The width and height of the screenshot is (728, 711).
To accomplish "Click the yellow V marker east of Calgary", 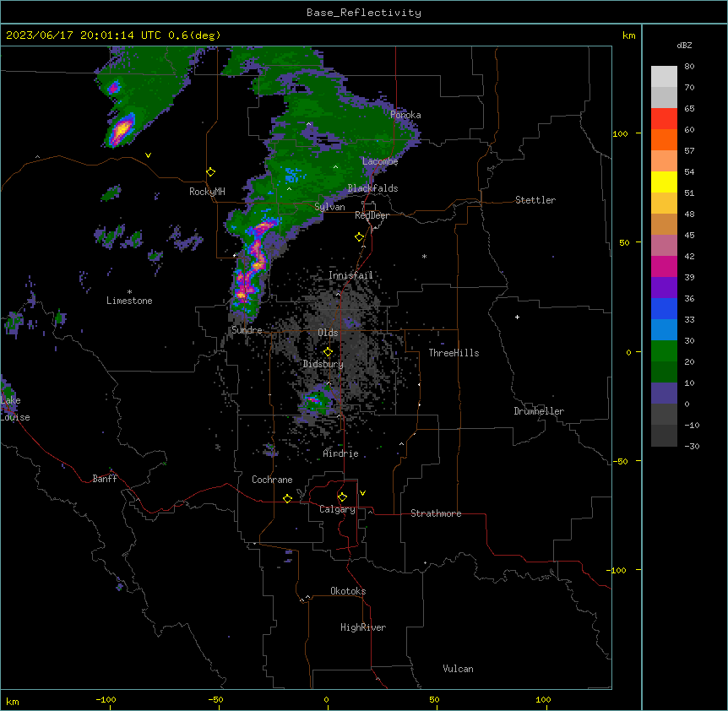I will [x=362, y=493].
